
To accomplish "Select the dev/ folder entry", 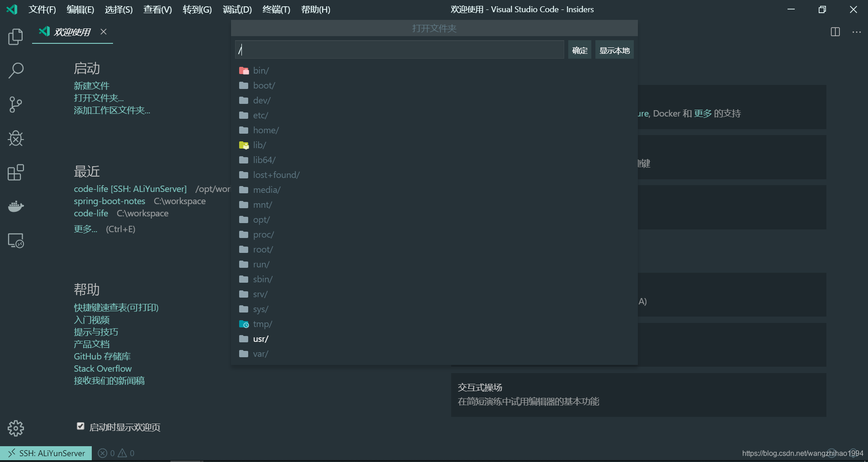I will (x=434, y=100).
